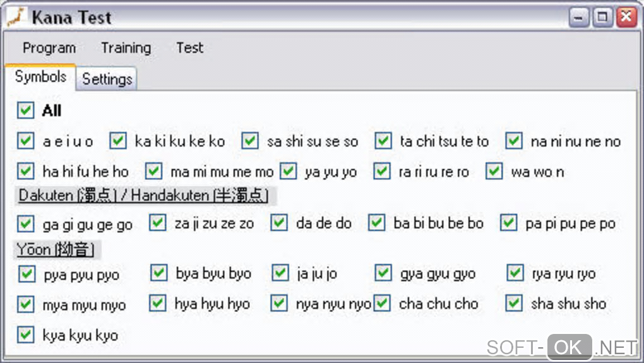This screenshot has width=644, height=363.
Task: Select the Symbols tab
Action: tap(40, 77)
